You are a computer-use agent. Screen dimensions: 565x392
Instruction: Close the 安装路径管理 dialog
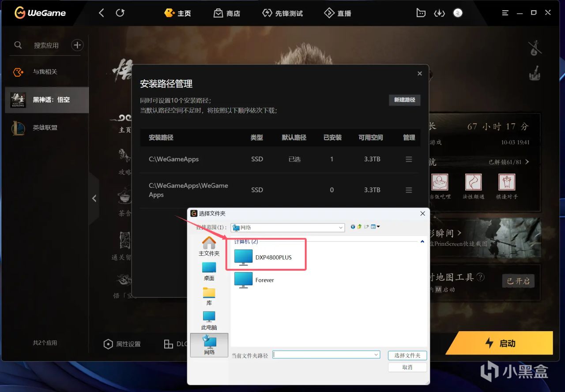click(420, 74)
